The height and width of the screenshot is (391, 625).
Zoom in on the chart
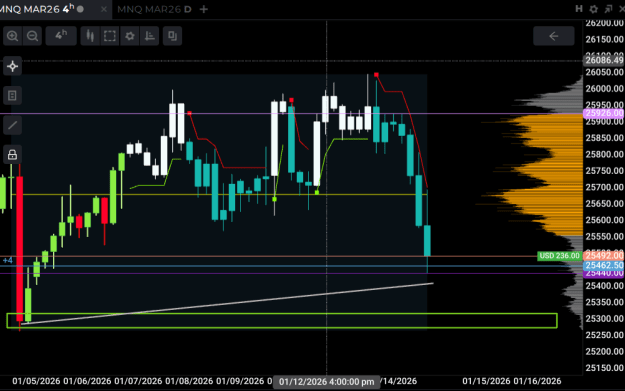(12, 36)
